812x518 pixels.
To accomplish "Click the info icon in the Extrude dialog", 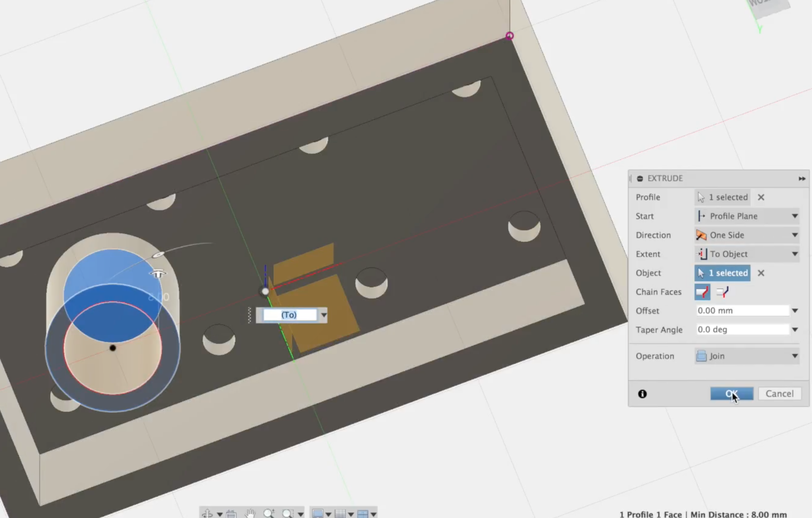I will (643, 394).
